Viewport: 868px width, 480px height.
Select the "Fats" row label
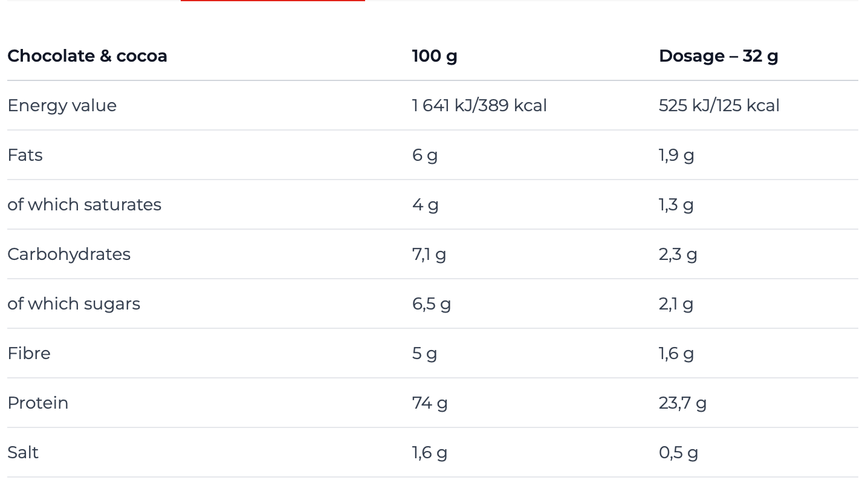[25, 155]
